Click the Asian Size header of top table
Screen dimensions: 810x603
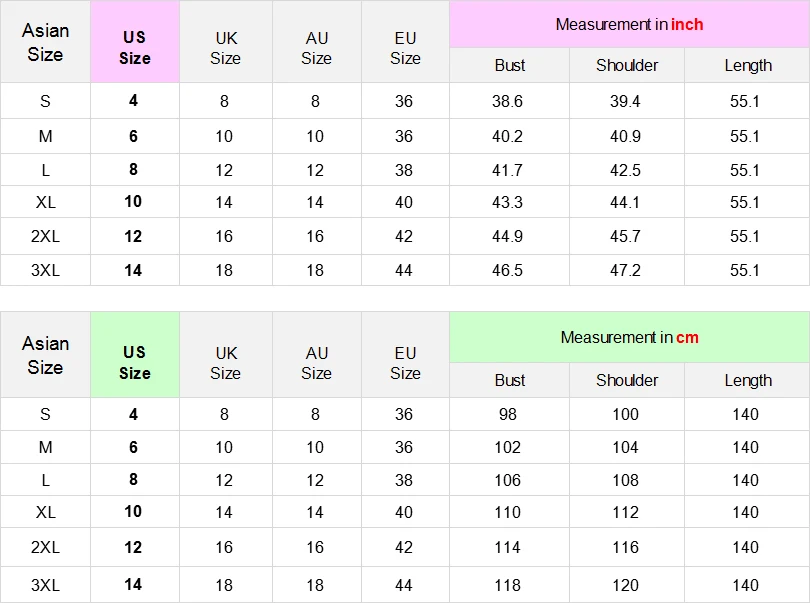click(45, 42)
